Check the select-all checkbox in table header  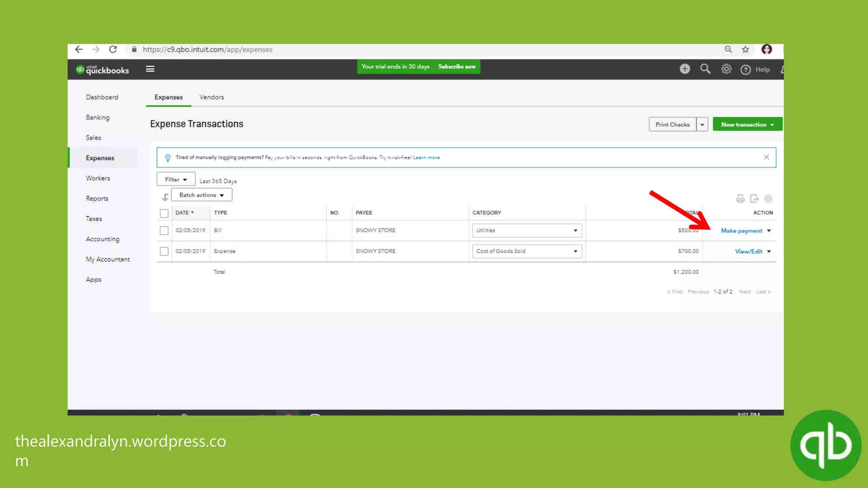coord(164,213)
